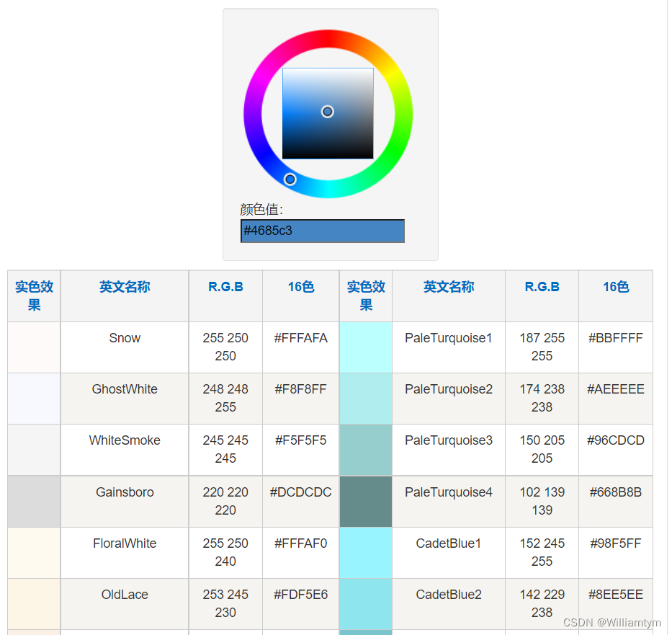Click the PaleTurquoise1 name cell
The image size is (672, 635).
tap(449, 347)
